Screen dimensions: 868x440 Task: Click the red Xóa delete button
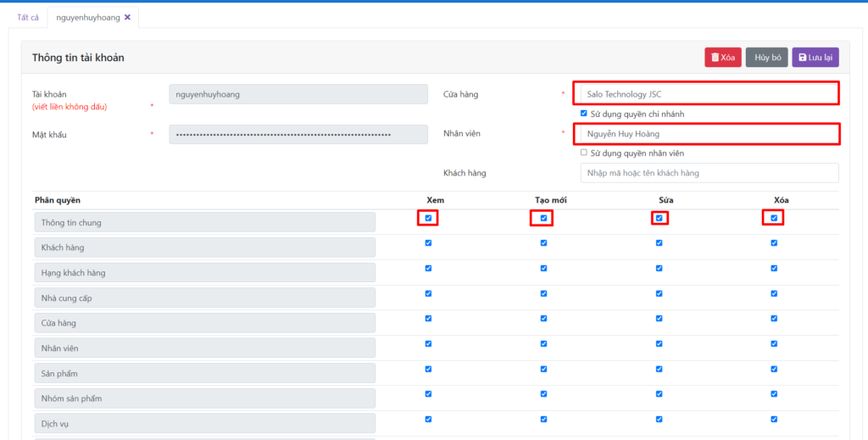click(x=722, y=58)
